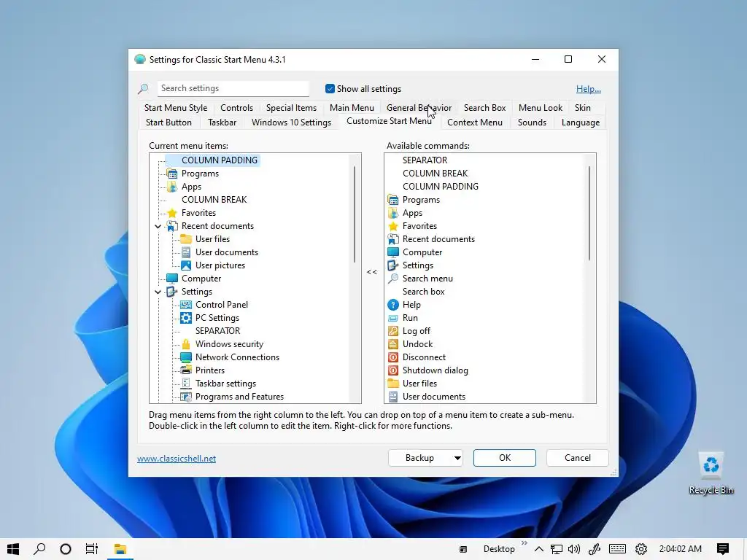
Task: Collapse the Settings tree node
Action: point(158,292)
